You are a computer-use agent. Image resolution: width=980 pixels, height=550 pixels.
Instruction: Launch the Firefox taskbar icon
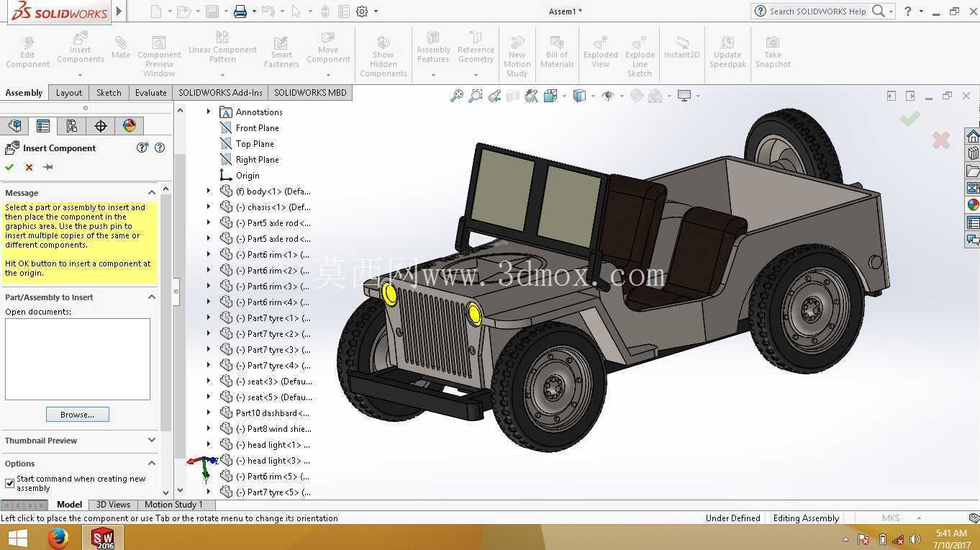click(58, 538)
